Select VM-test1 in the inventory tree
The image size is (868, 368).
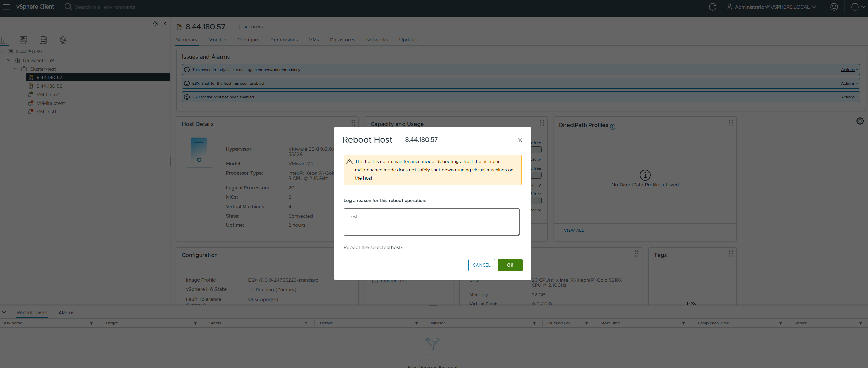click(x=46, y=112)
